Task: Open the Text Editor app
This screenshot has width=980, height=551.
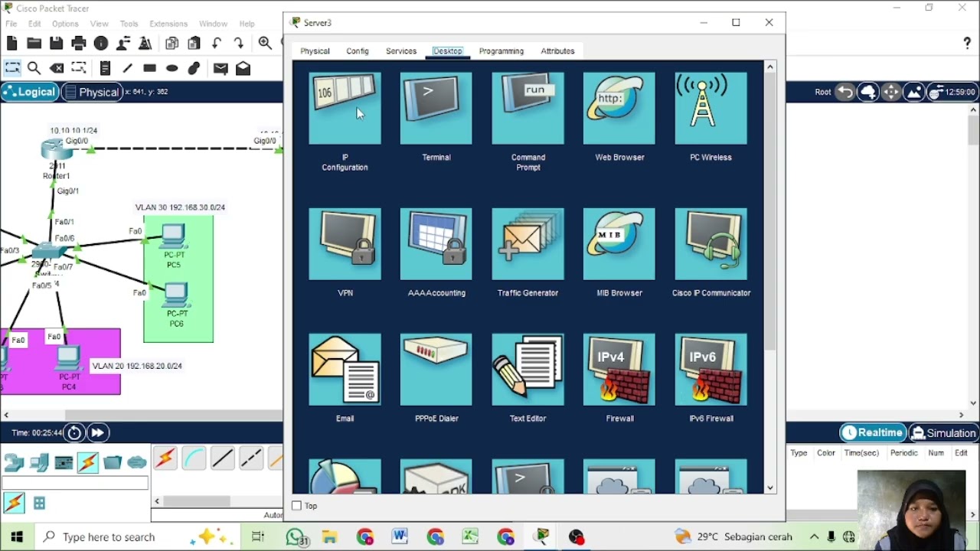Action: [528, 370]
